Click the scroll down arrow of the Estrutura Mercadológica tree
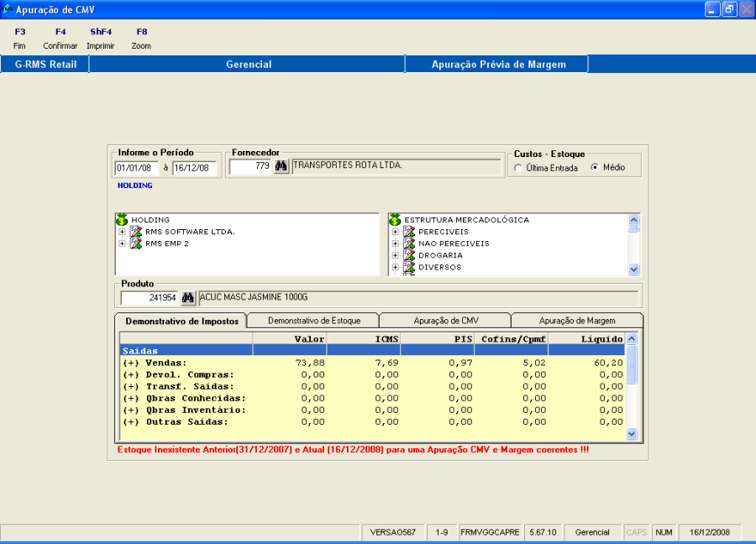This screenshot has height=544, width=756. (634, 269)
